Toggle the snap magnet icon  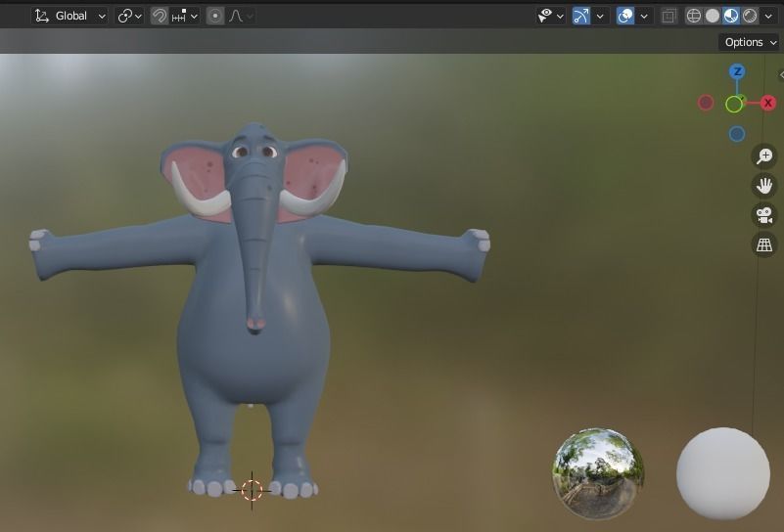tap(159, 16)
